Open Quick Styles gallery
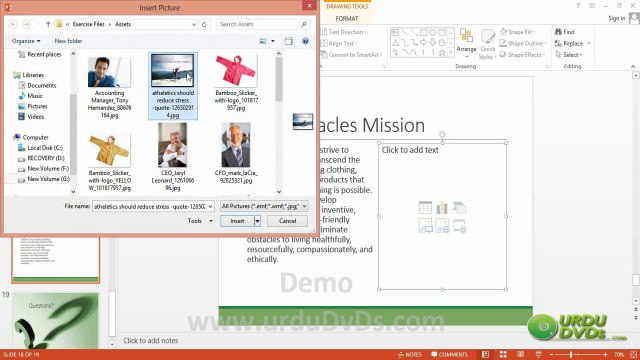Screen dimensions: 640x360 tap(487, 44)
